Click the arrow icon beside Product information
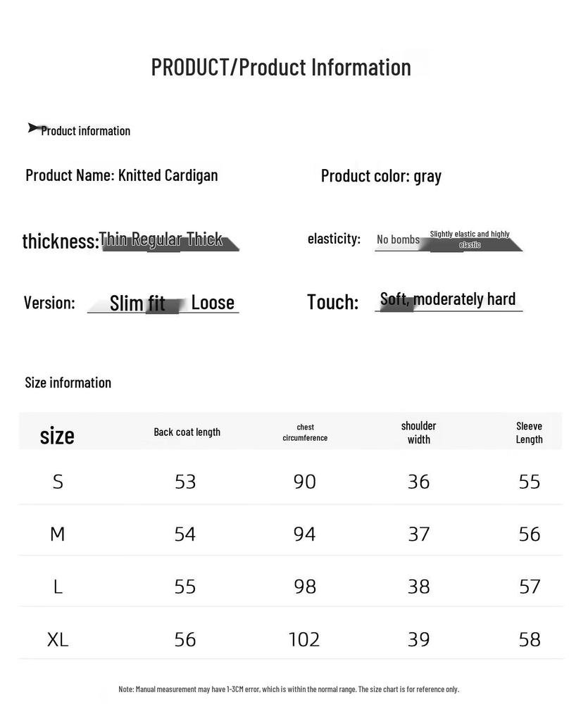This screenshot has width=588, height=721. tap(34, 128)
